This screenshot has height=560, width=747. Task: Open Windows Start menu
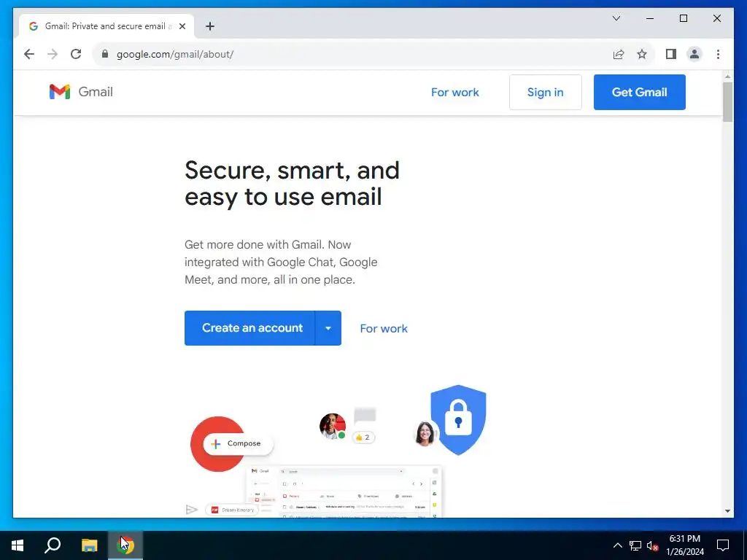tap(18, 545)
